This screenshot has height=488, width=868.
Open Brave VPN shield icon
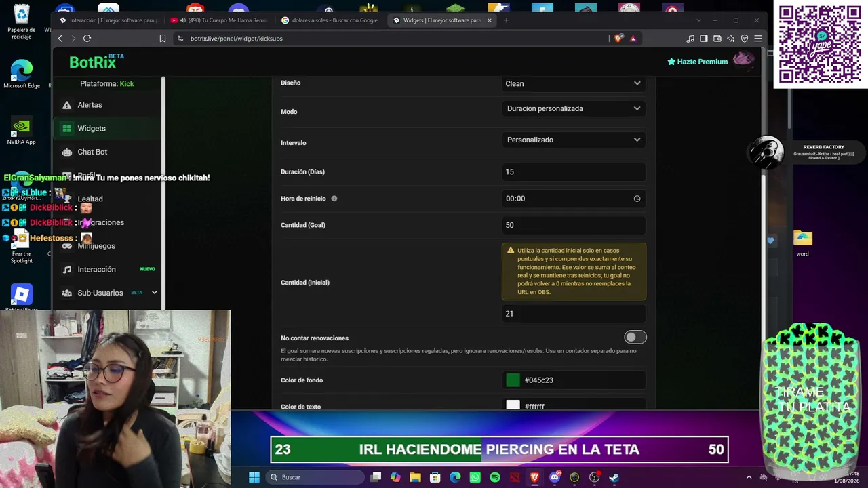point(745,39)
